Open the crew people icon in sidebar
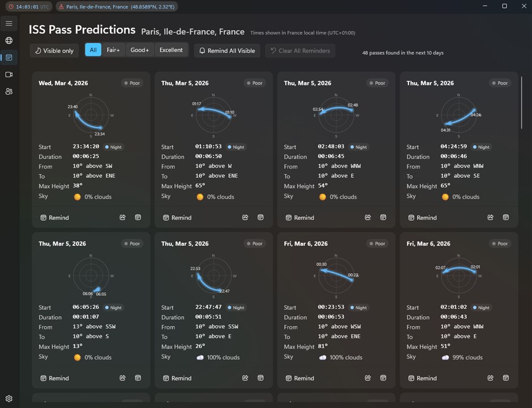Image resolution: width=532 pixels, height=408 pixels. (x=9, y=91)
